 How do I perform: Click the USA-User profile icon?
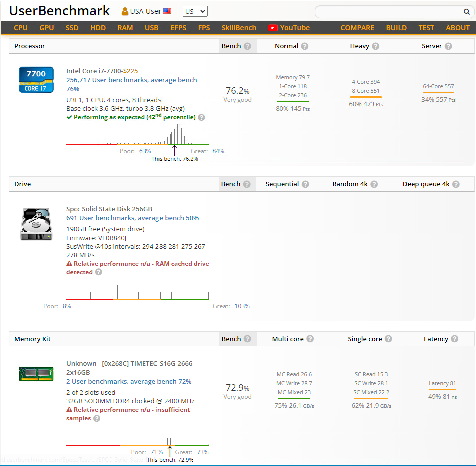(x=125, y=11)
